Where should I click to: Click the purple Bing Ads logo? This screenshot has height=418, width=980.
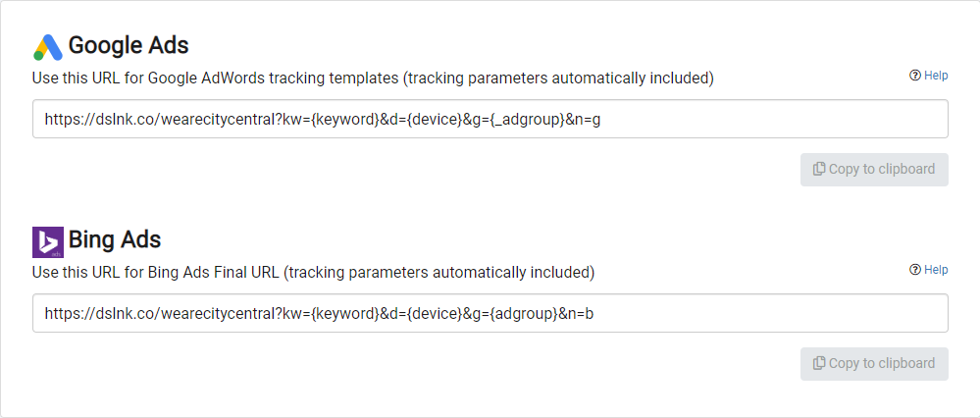tap(47, 241)
